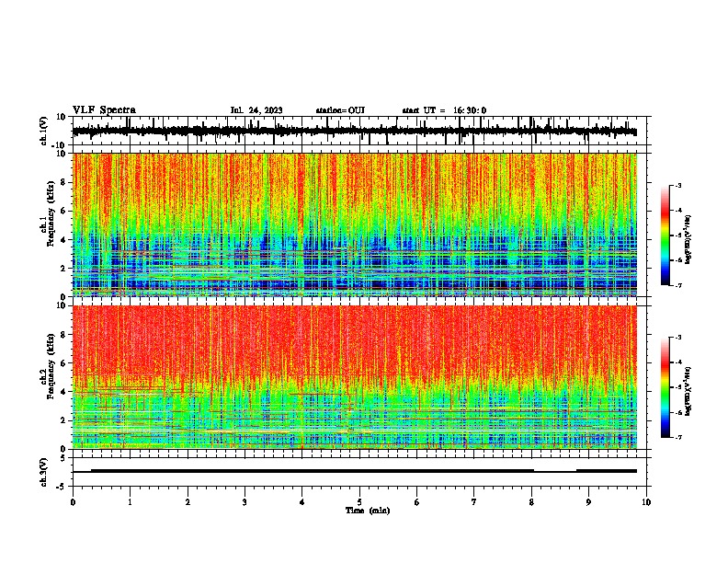Screen dimensions: 728x563
Task: Click the ch.2 spectrogram color scale bar
Action: pyautogui.click(x=665, y=387)
